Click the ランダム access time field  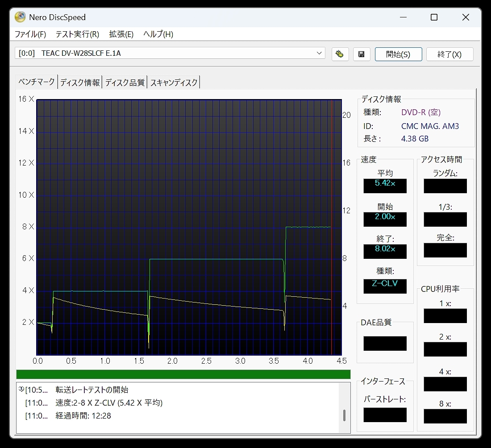pyautogui.click(x=445, y=186)
